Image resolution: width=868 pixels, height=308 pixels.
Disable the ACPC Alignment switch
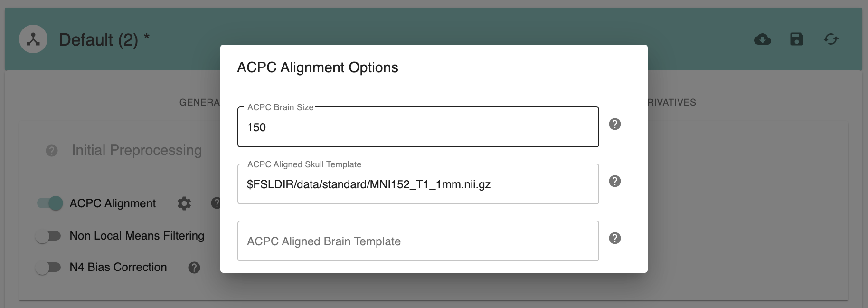click(50, 203)
